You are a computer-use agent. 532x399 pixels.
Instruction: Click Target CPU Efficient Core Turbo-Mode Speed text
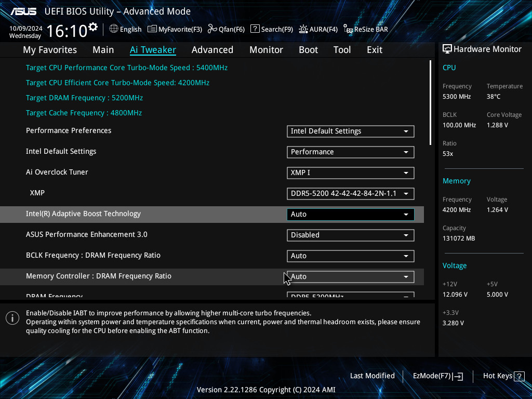[117, 83]
